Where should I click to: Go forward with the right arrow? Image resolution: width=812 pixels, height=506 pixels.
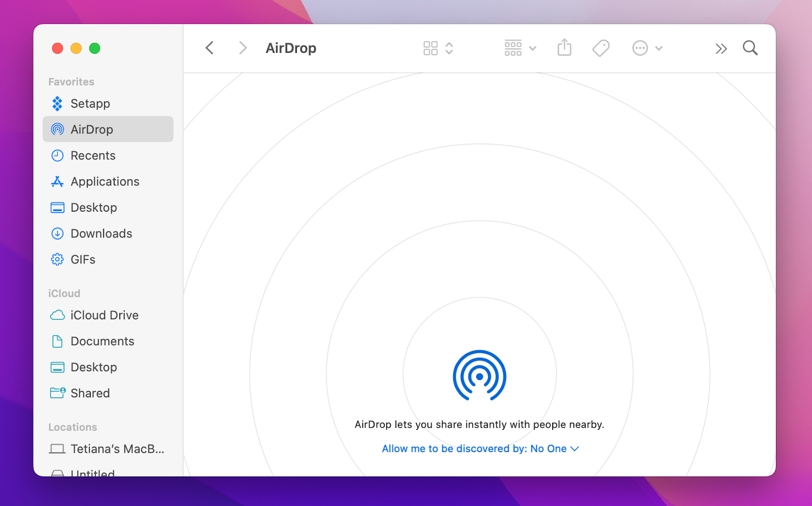point(243,48)
